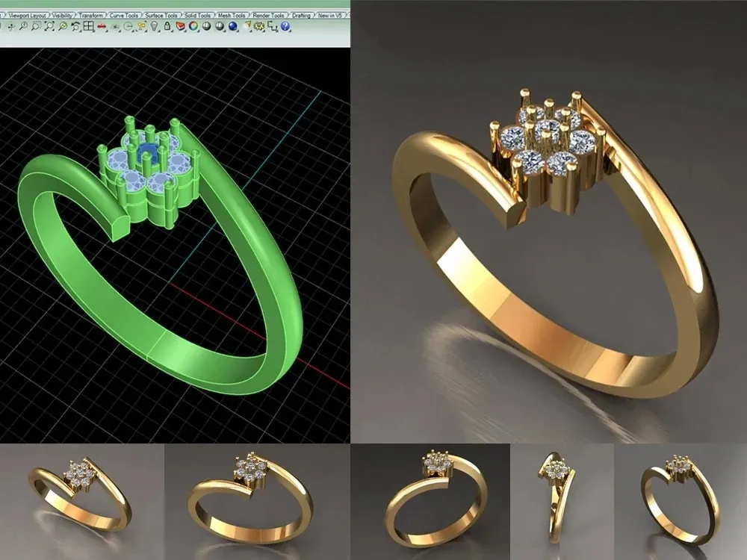Open the Render Tools tab
The image size is (747, 560).
(x=268, y=15)
